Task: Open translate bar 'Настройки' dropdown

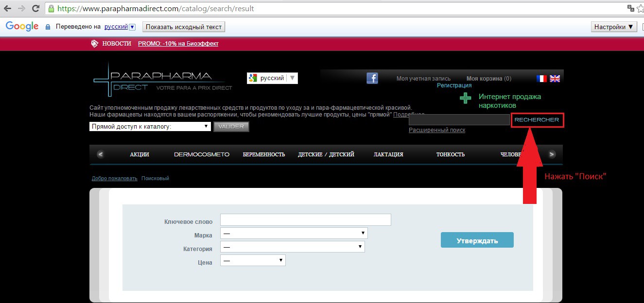Action: 614,27
